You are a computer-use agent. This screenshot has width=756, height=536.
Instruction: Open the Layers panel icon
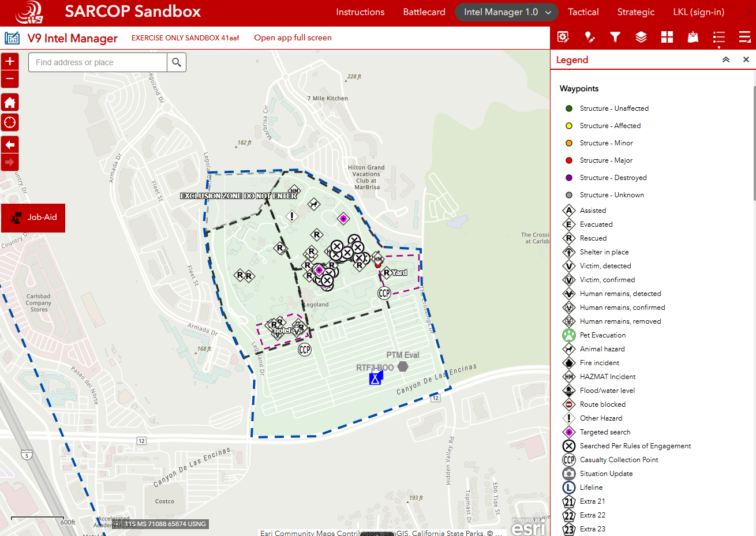click(641, 37)
